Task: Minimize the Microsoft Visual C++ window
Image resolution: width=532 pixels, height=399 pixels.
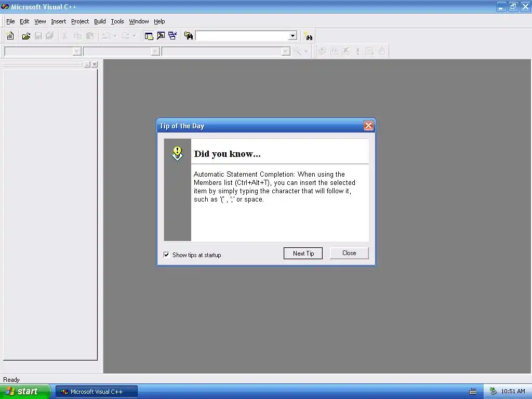Action: tap(501, 7)
